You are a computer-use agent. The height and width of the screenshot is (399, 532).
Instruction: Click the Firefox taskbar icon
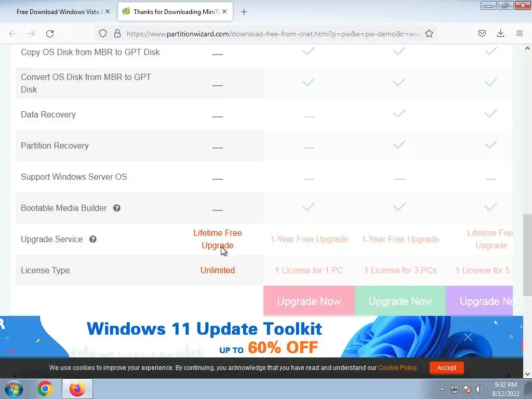coord(77,389)
